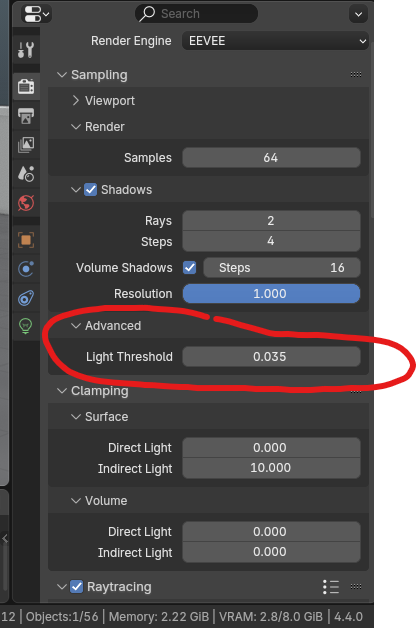Click the Raytracing panel drag grip

coord(356,587)
